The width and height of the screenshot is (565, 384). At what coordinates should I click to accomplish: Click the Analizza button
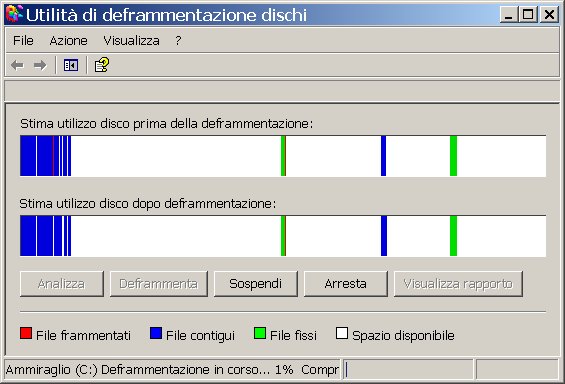[x=62, y=284]
